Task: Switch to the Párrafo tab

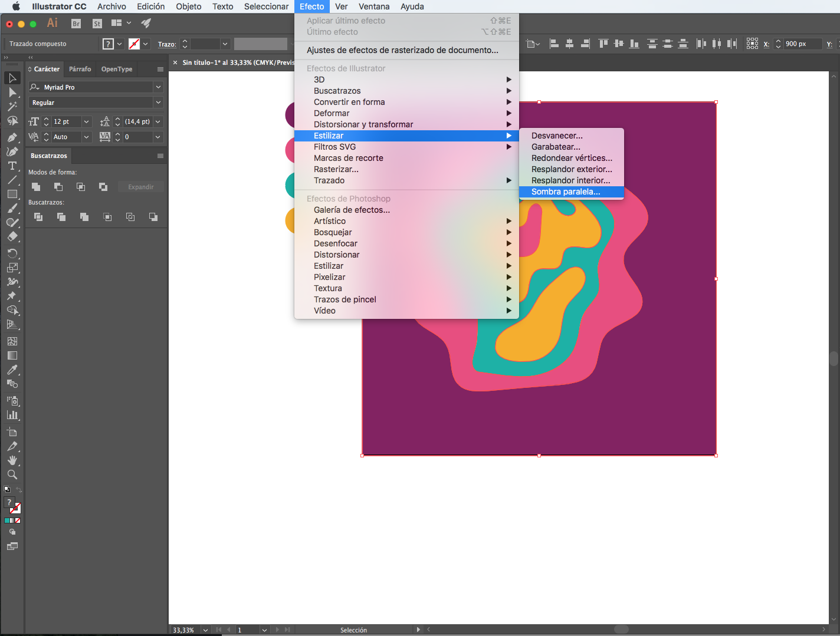Action: (80, 69)
